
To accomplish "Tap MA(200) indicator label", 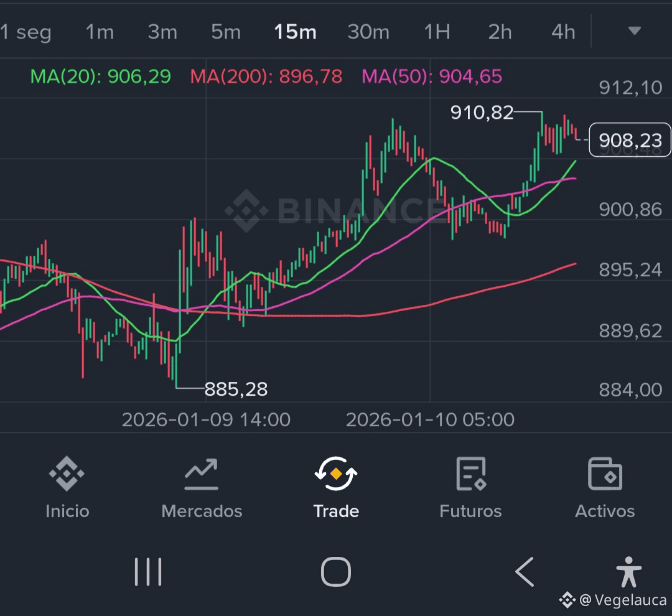I will click(x=266, y=77).
